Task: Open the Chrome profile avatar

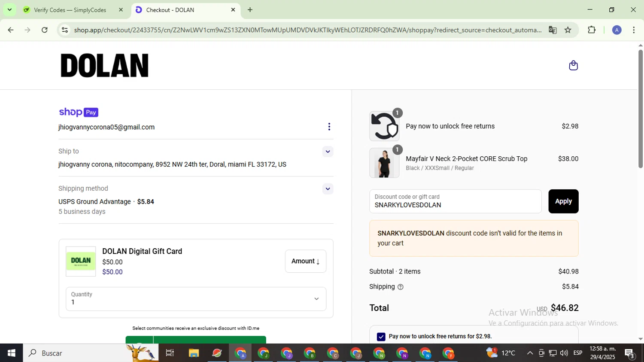Action: 617,30
